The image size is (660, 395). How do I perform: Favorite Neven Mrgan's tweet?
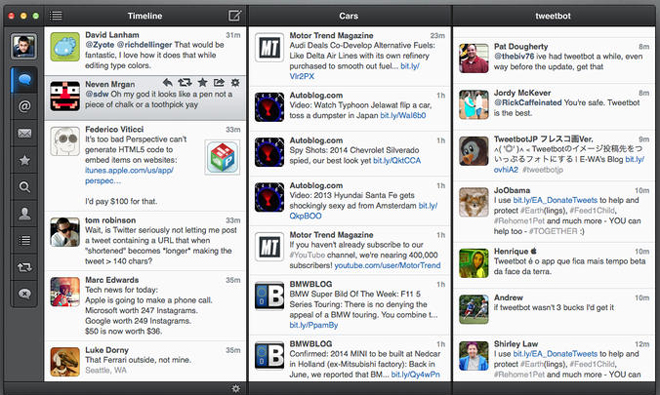tap(202, 83)
